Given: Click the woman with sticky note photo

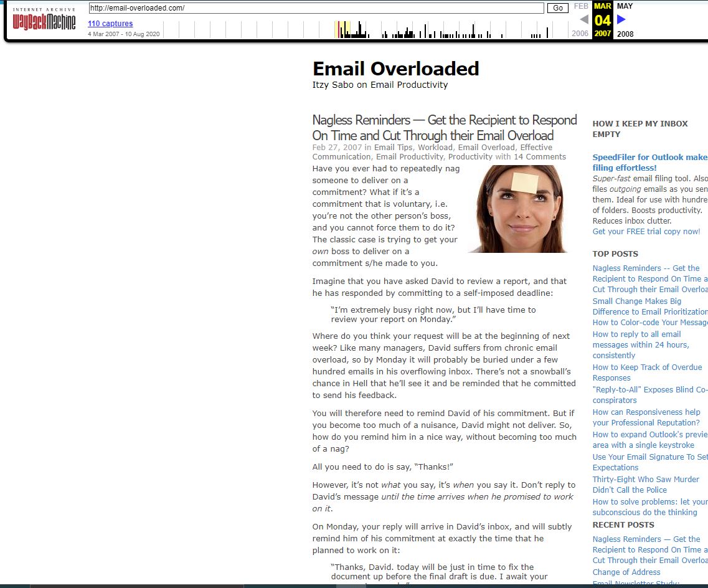Looking at the screenshot, I should (517, 209).
